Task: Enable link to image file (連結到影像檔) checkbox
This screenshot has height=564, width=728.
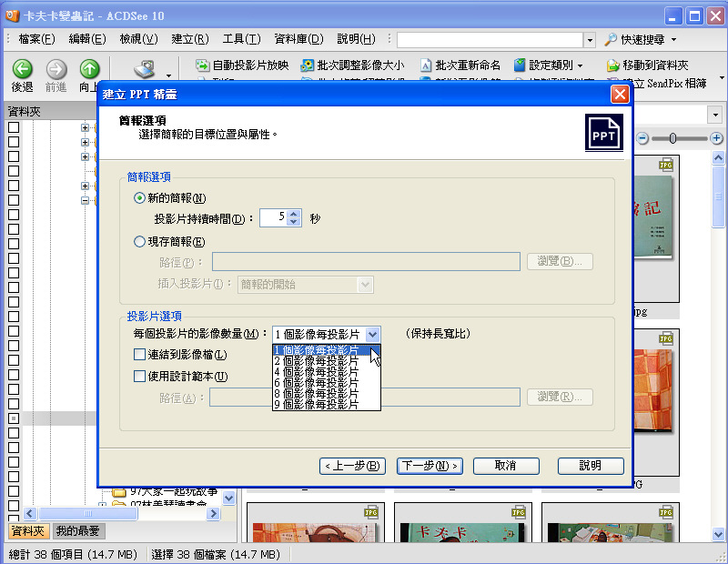Action: pos(139,355)
